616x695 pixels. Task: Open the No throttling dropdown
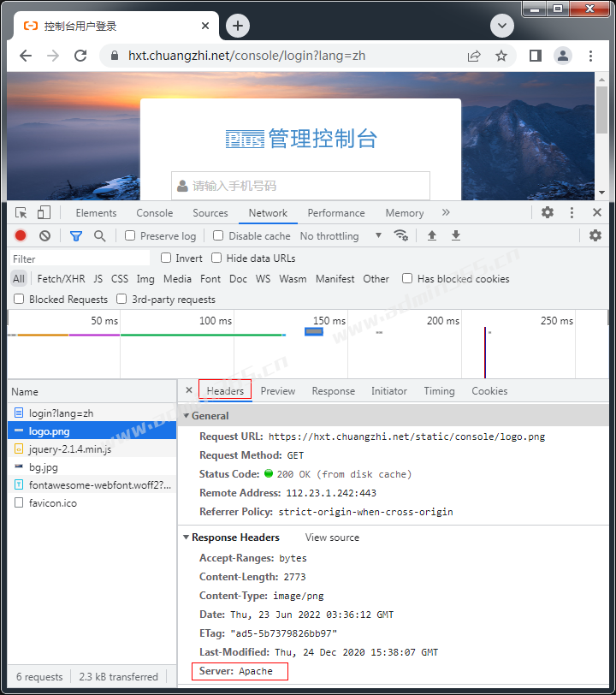coord(341,236)
